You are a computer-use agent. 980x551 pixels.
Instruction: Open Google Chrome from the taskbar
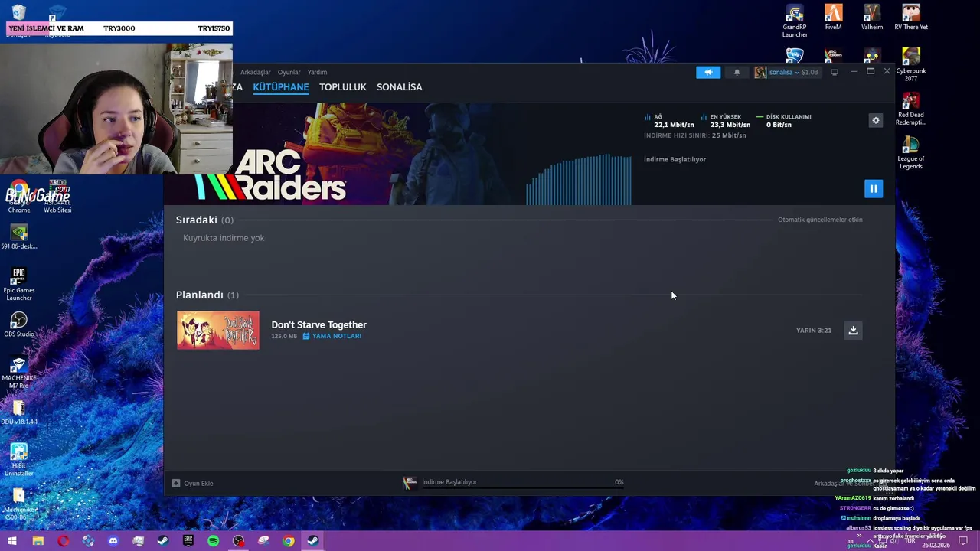(288, 541)
